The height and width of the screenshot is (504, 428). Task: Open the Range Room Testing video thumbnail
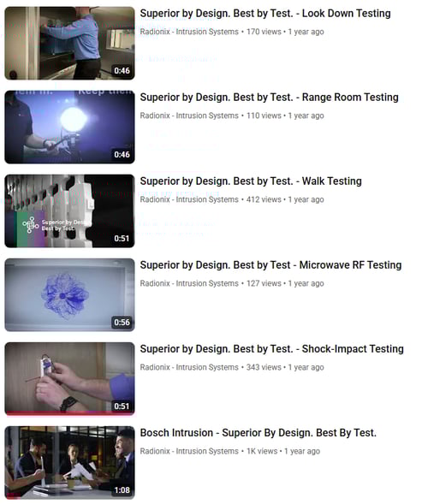coord(69,127)
